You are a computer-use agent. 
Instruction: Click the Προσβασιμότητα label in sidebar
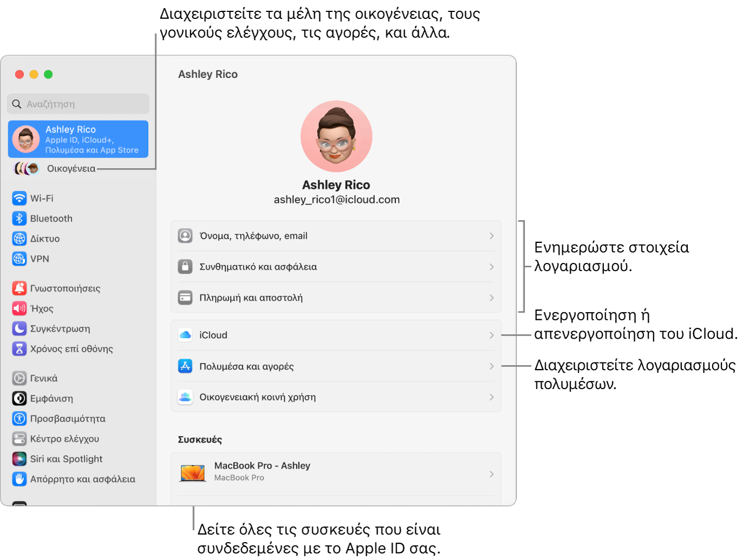coord(68,418)
